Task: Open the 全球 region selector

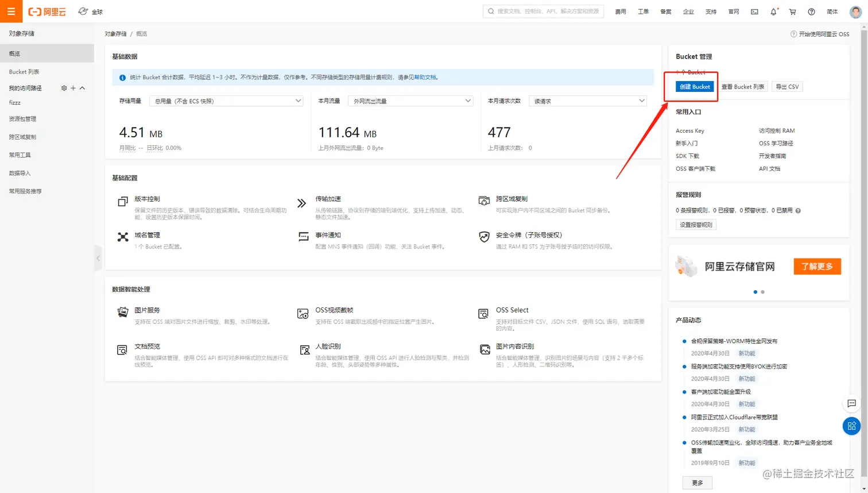Action: (x=91, y=11)
